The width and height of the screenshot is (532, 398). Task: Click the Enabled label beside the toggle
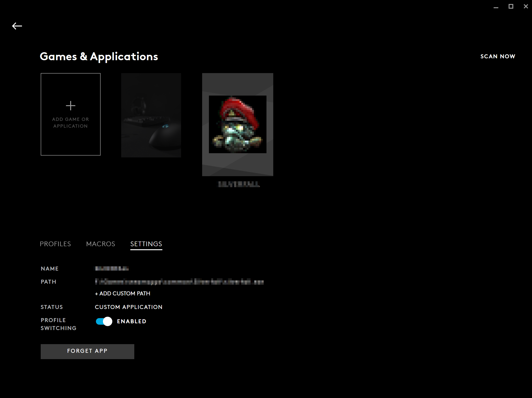point(131,321)
